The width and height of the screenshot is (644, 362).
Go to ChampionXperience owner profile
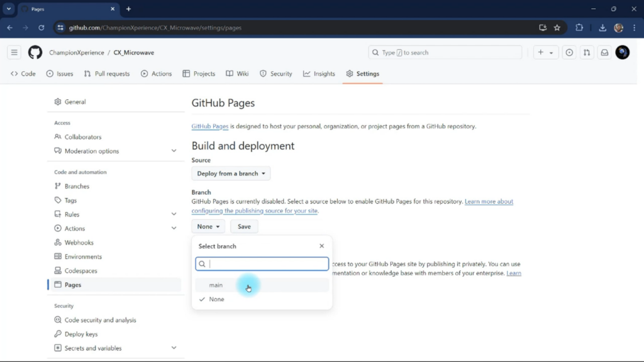pos(77,53)
